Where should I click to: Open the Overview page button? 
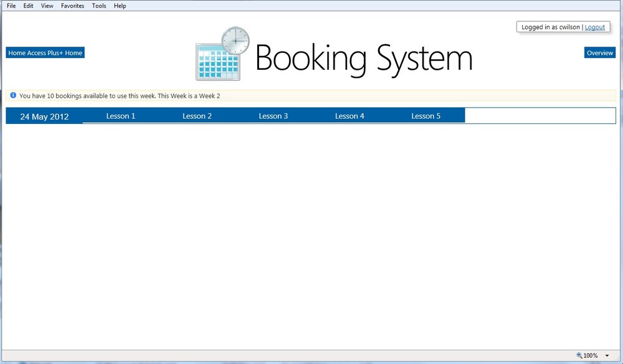tap(600, 53)
